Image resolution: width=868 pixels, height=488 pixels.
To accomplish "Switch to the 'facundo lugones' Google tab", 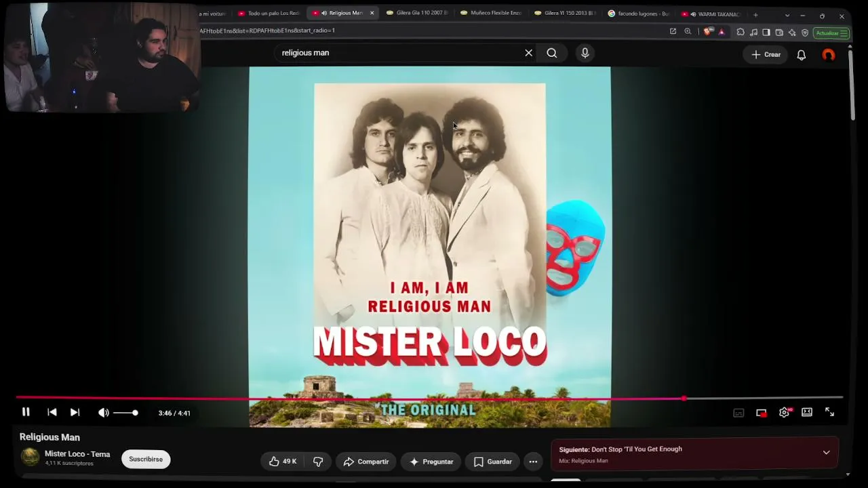I will tap(639, 14).
